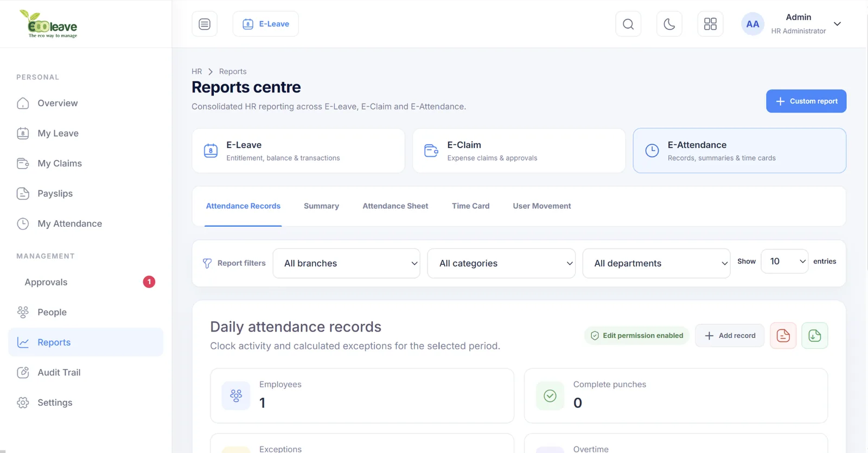Click the My Attendance clock icon

pyautogui.click(x=23, y=224)
